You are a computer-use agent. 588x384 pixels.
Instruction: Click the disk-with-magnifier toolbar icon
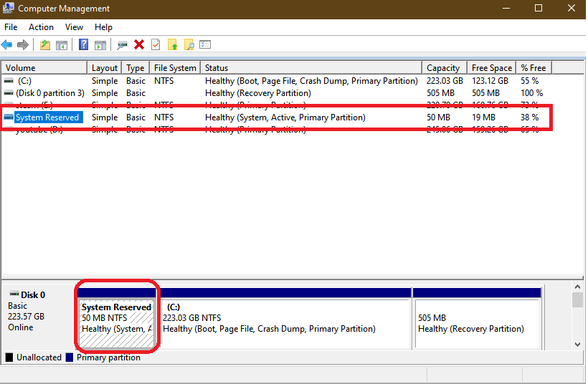(122, 45)
